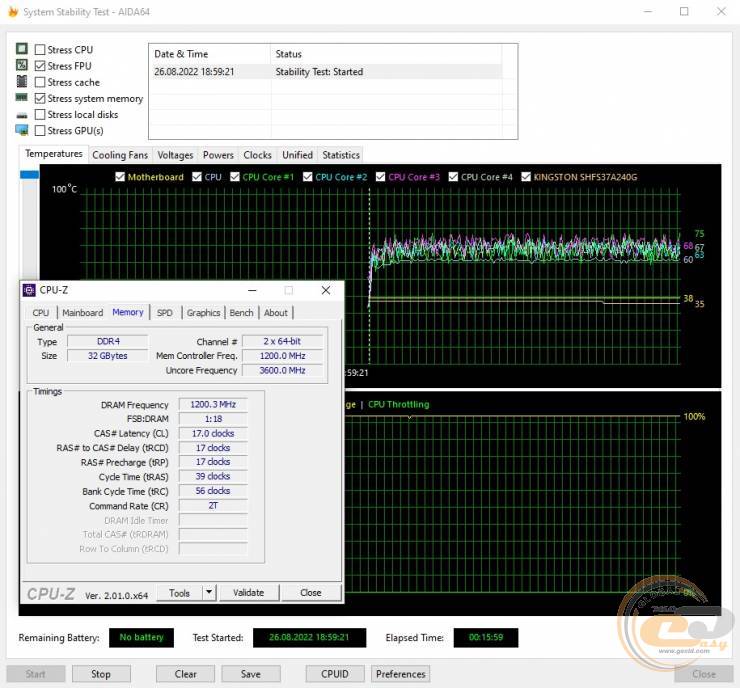Switch to the Unified tab
740x688 pixels.
(297, 155)
